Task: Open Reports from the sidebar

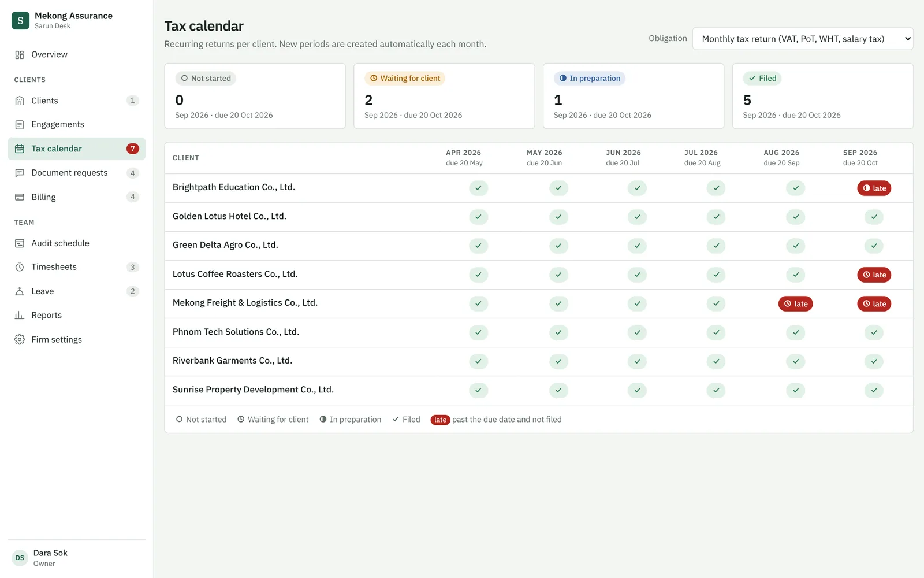Action: [76, 316]
